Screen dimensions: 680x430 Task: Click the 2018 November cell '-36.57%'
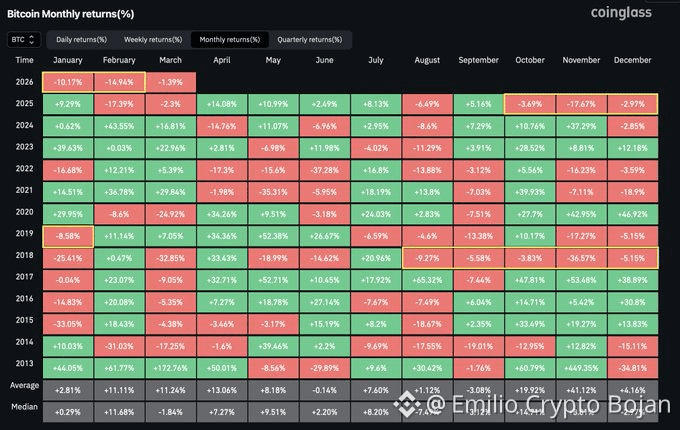click(x=581, y=258)
